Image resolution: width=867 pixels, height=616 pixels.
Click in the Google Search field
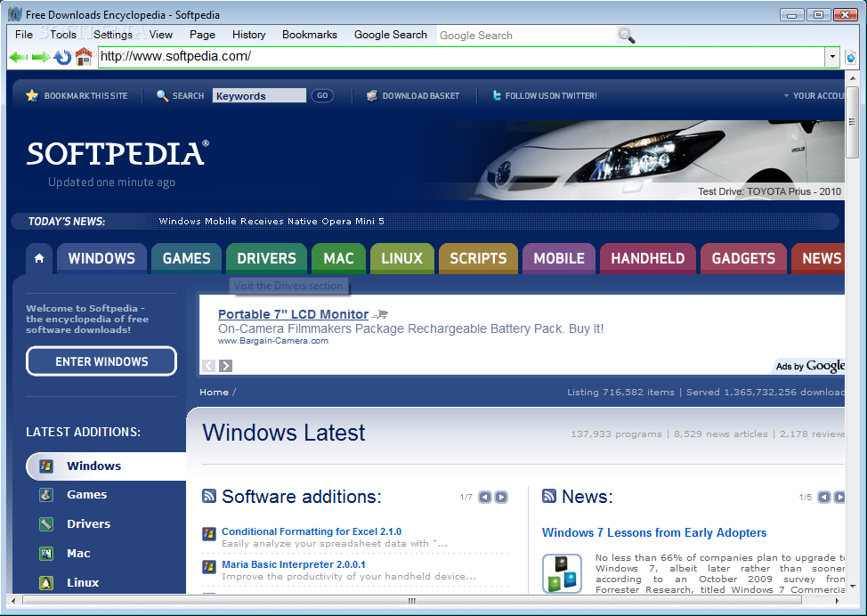click(526, 36)
